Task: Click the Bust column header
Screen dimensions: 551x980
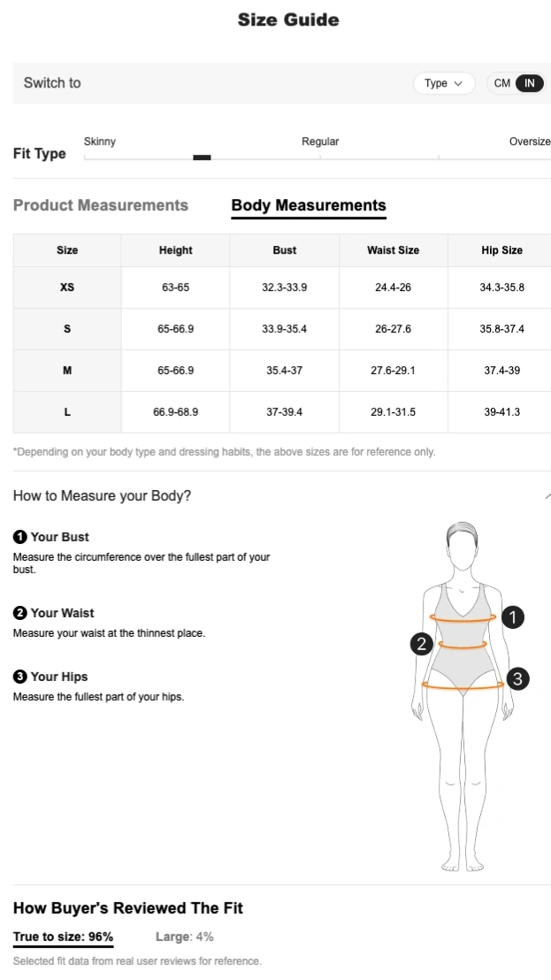Action: coord(284,250)
